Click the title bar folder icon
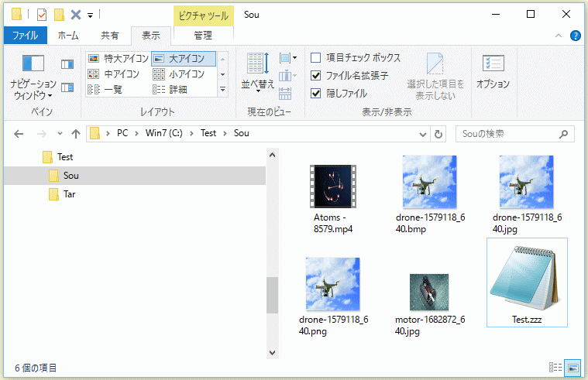This screenshot has height=380, width=588. pyautogui.click(x=16, y=15)
